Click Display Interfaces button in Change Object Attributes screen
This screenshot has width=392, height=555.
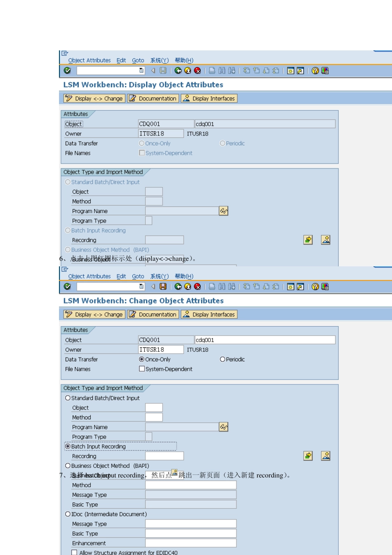pyautogui.click(x=209, y=314)
